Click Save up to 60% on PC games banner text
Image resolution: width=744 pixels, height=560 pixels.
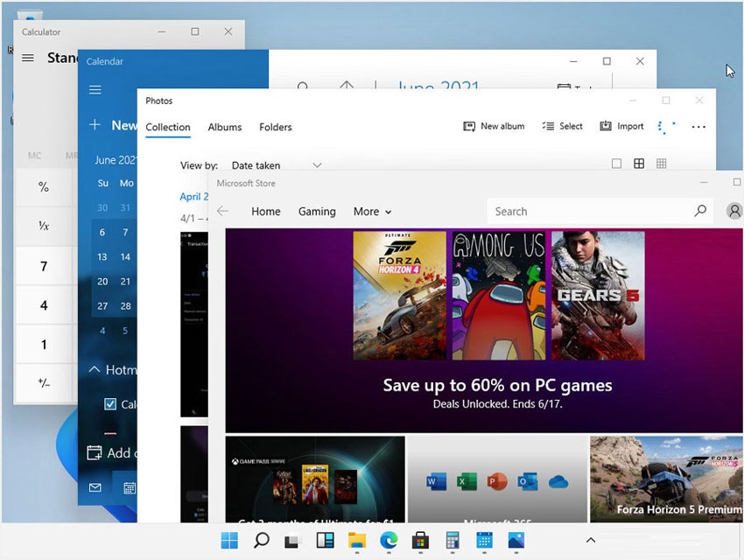pos(497,386)
